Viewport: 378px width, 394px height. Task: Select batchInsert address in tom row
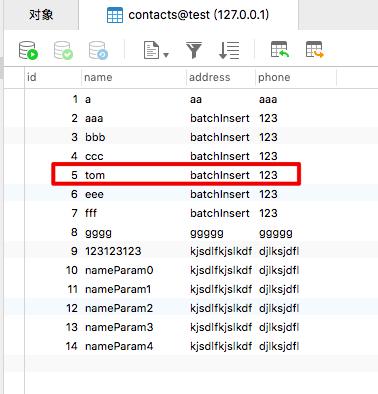tap(220, 175)
